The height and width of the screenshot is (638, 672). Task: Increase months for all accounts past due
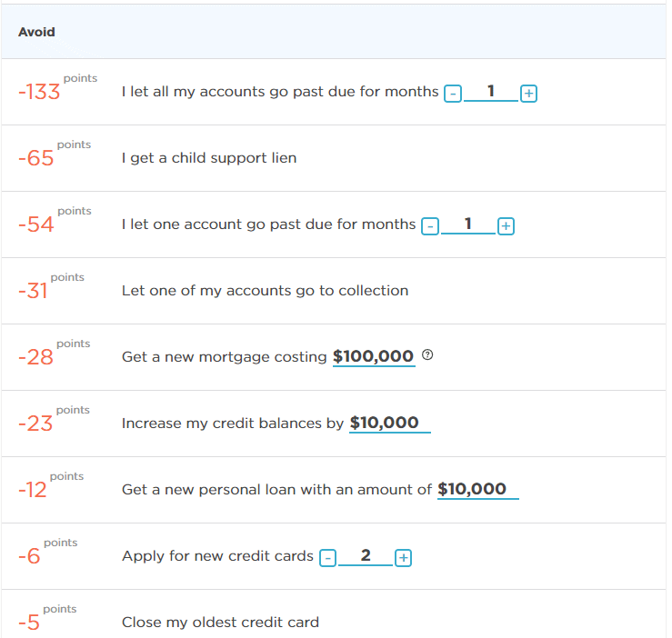(x=528, y=94)
